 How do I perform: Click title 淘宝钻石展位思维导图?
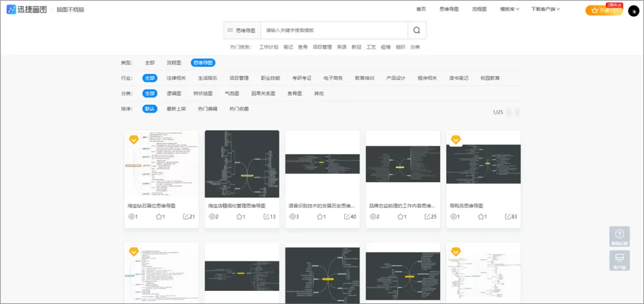(x=151, y=205)
